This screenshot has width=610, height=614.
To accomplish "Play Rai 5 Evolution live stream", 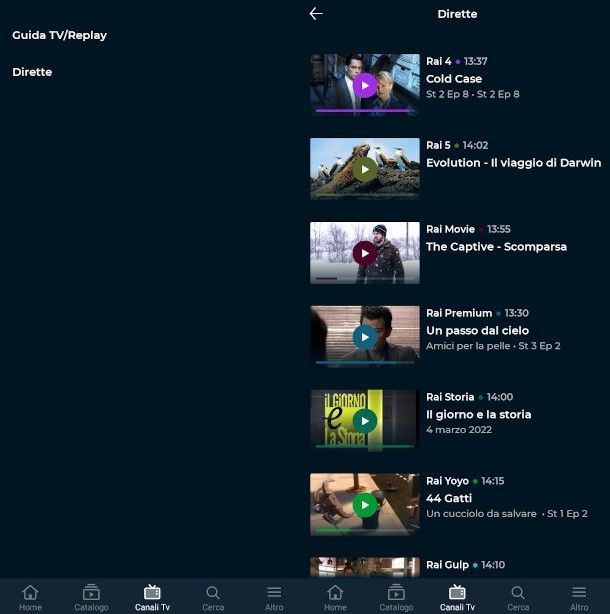I will (365, 169).
